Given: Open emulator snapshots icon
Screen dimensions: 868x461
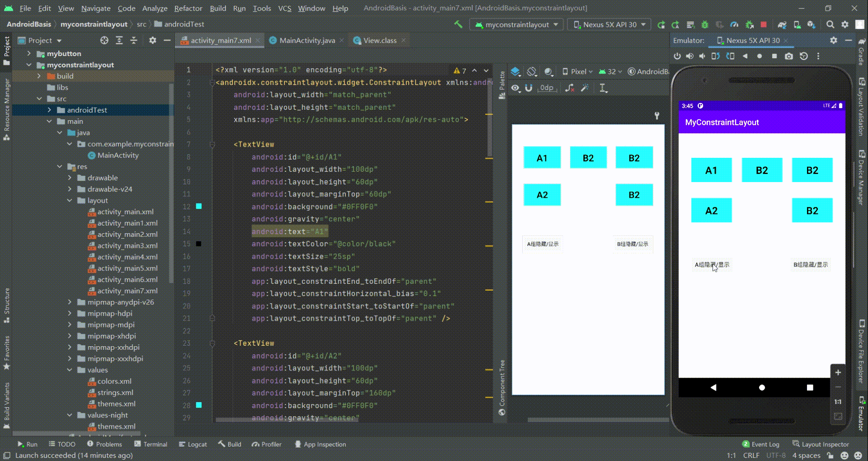Looking at the screenshot, I should coord(804,56).
